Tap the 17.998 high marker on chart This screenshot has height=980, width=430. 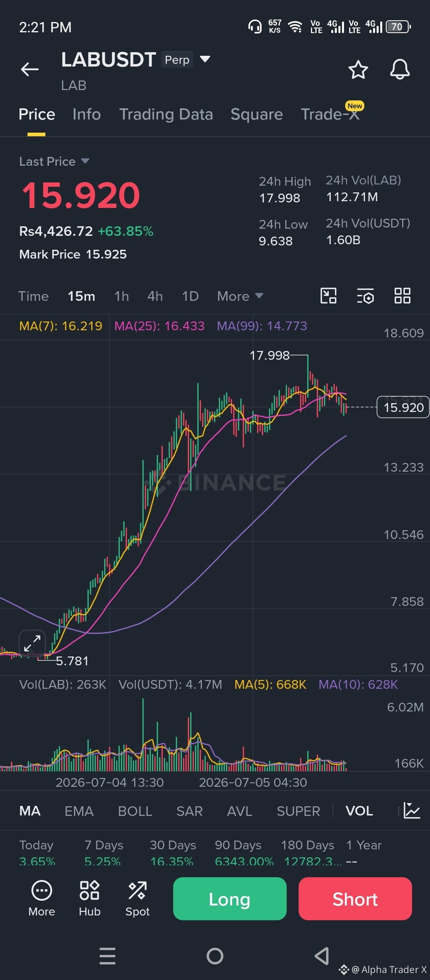coord(270,355)
